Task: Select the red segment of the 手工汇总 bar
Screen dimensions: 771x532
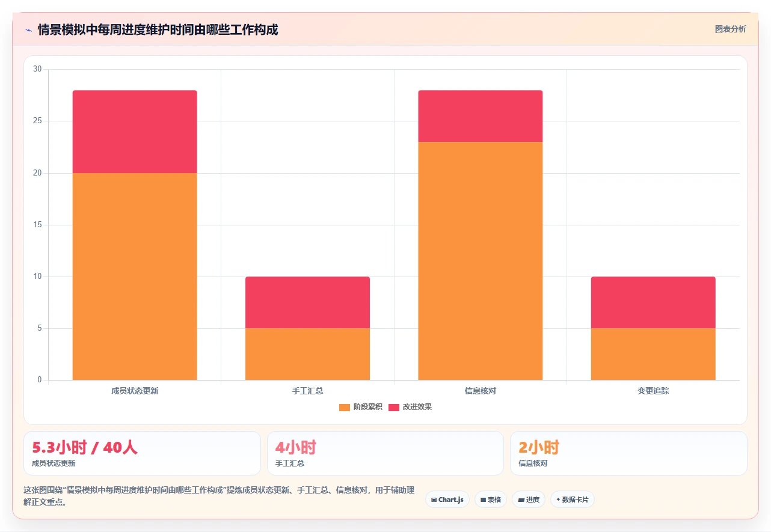Action: [x=307, y=302]
